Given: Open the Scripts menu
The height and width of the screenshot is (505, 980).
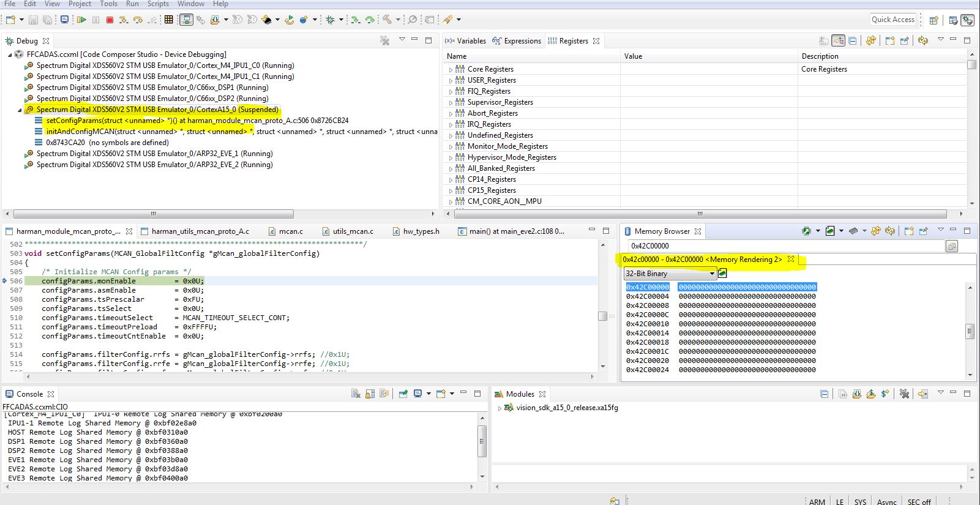Looking at the screenshot, I should click(x=158, y=4).
